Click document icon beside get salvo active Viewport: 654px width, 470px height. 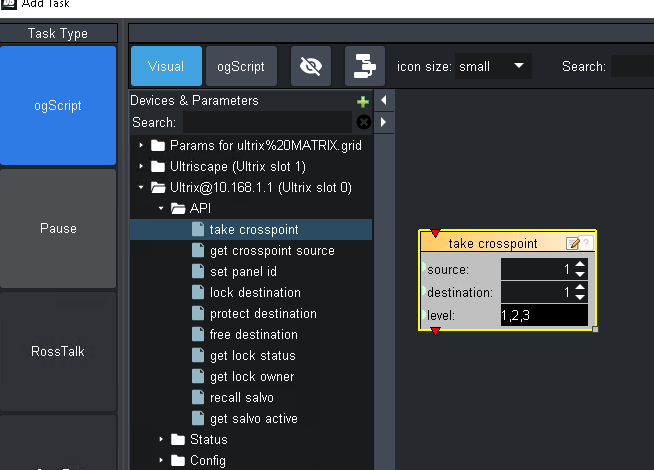coord(198,418)
